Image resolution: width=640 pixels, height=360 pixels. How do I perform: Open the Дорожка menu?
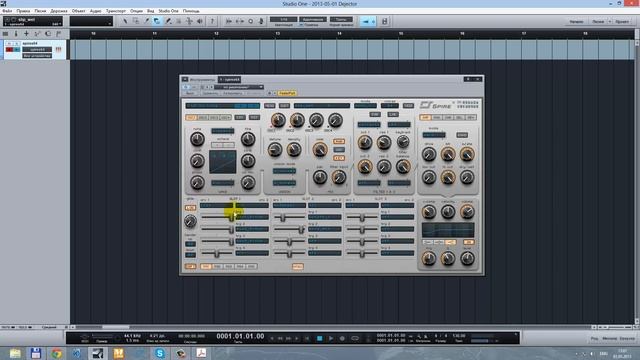pyautogui.click(x=59, y=11)
